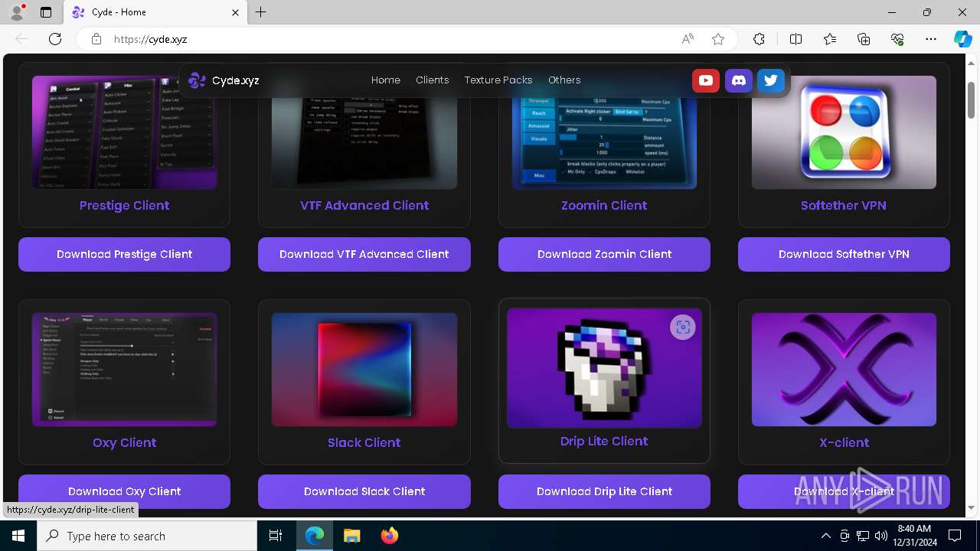This screenshot has width=980, height=551.
Task: Open Collections icon
Action: pos(864,39)
